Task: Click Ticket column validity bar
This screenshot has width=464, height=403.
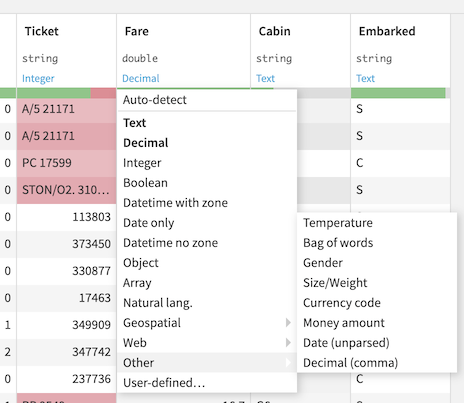Action: click(x=66, y=93)
